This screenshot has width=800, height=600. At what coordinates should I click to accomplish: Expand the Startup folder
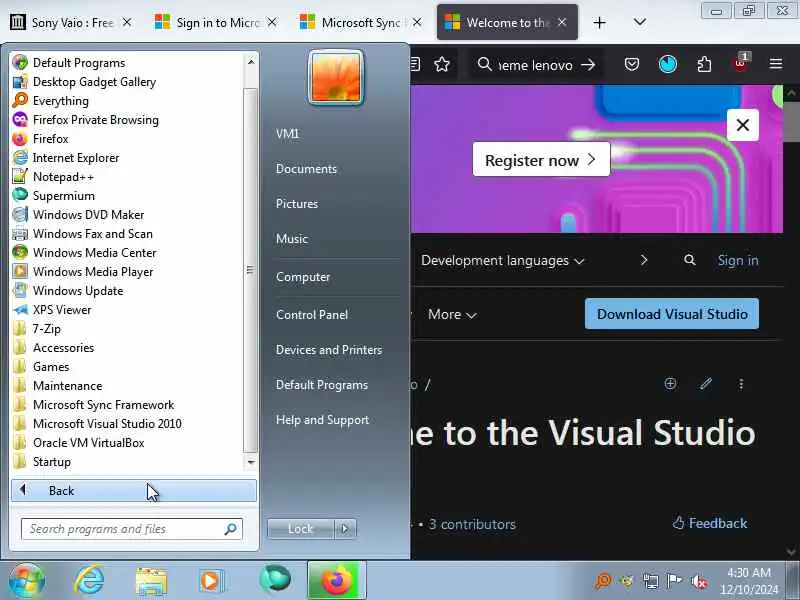pyautogui.click(x=41, y=462)
